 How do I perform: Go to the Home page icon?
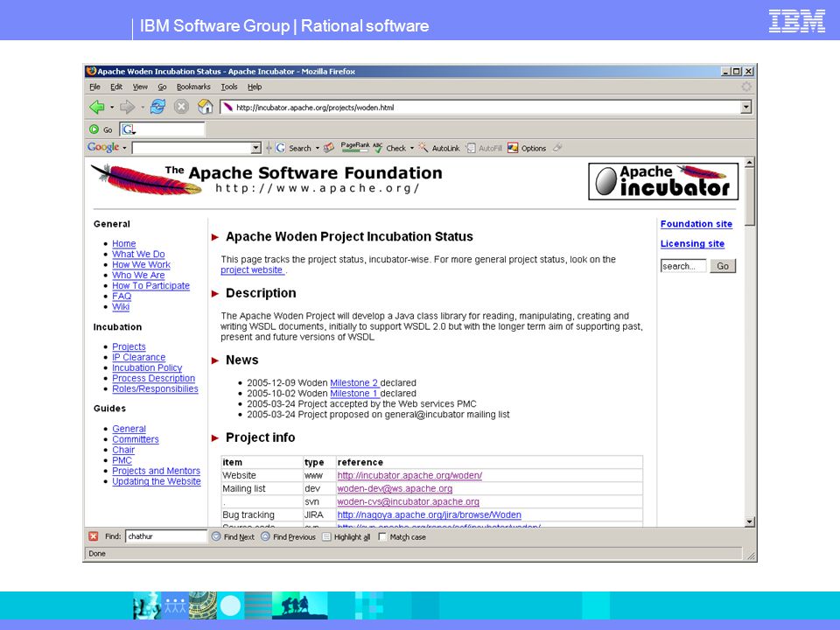click(205, 107)
